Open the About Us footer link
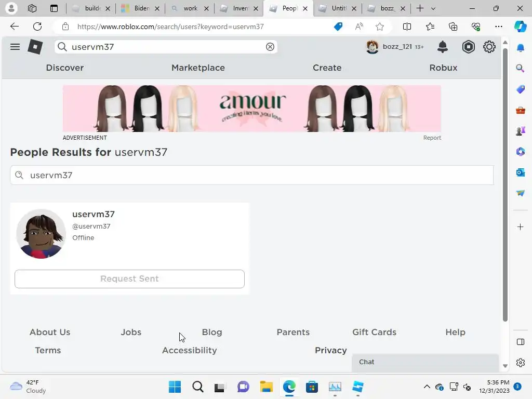Image resolution: width=532 pixels, height=399 pixels. [50, 332]
